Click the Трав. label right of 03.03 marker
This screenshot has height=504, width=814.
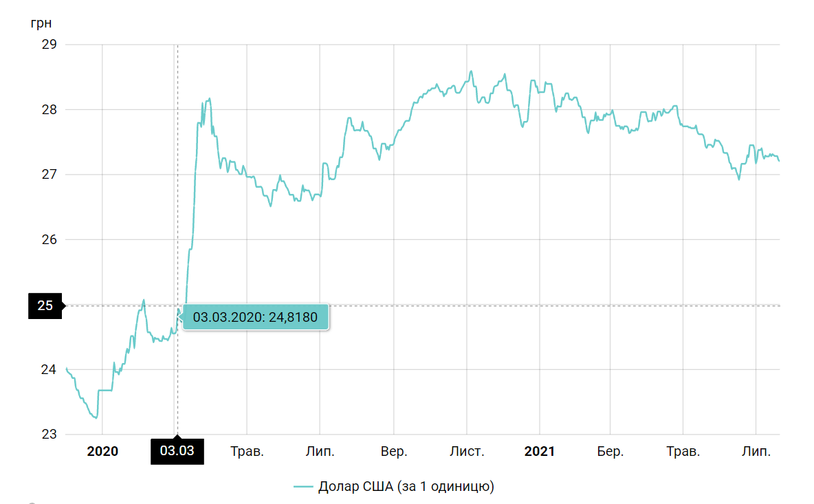coord(247,452)
